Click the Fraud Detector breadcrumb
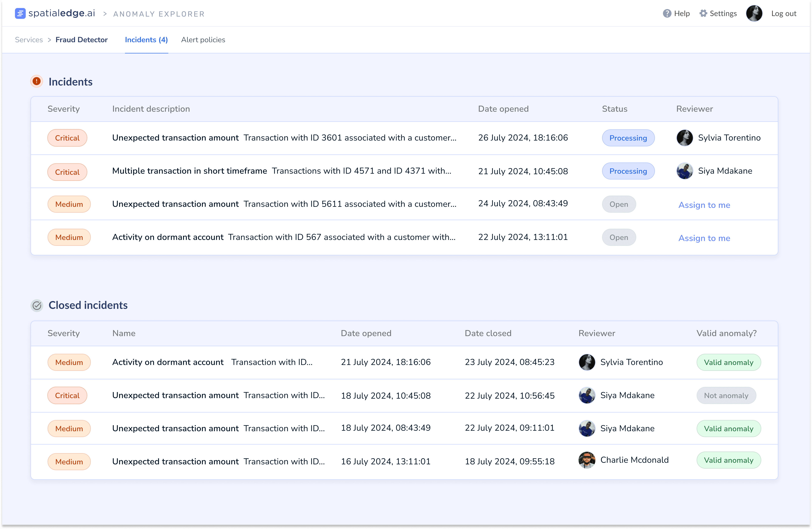Image resolution: width=812 pixels, height=529 pixels. coord(82,40)
